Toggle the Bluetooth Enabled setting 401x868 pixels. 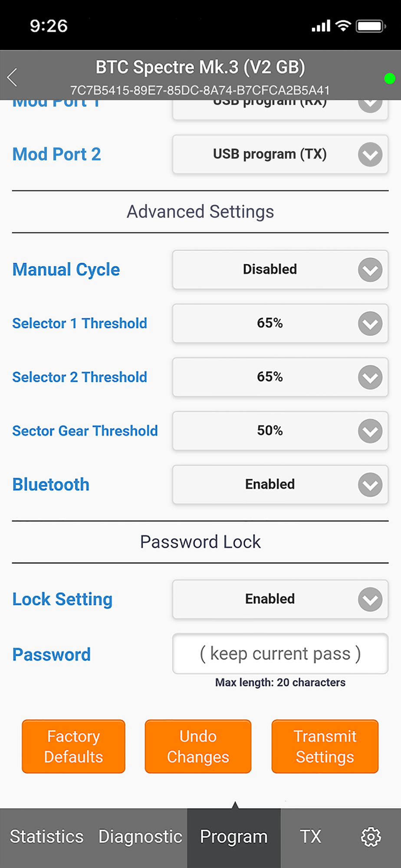click(280, 485)
